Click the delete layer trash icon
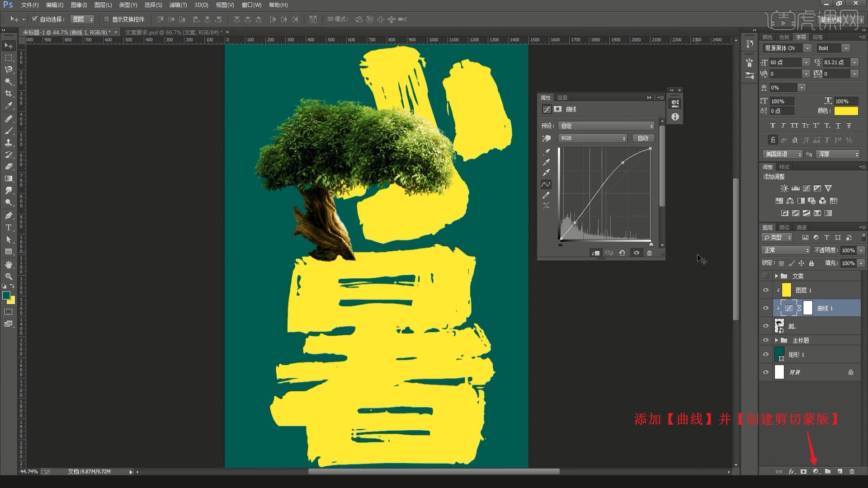Image resolution: width=868 pixels, height=488 pixels. pos(852,471)
